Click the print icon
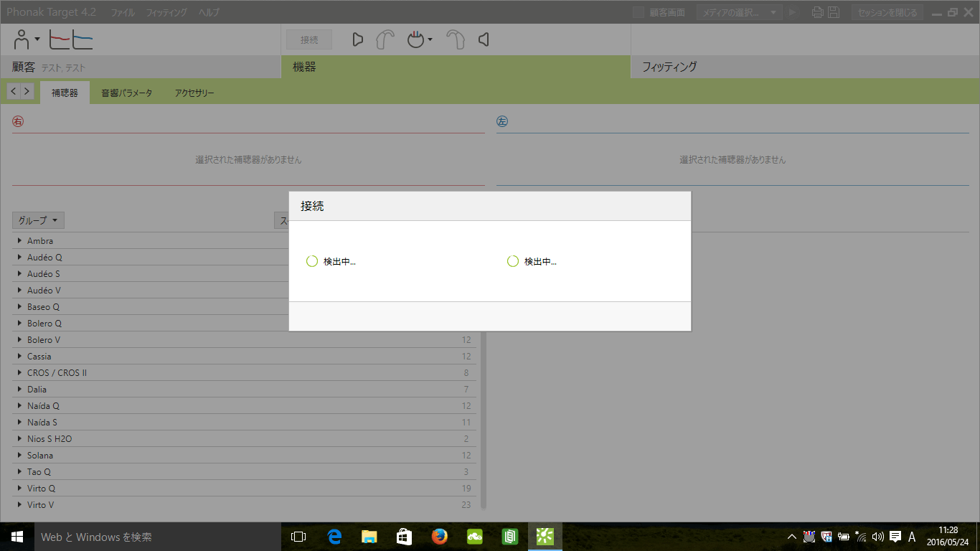This screenshot has width=980, height=551. [817, 12]
